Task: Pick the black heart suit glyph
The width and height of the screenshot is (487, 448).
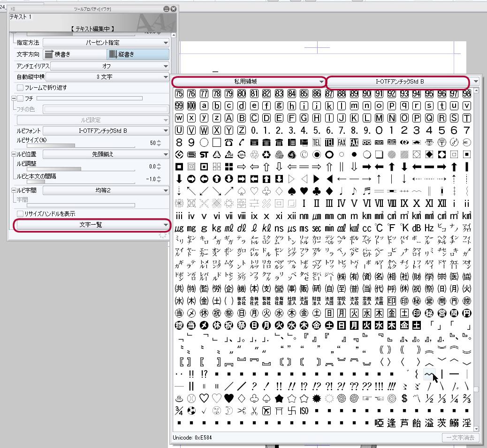Action: tap(304, 191)
